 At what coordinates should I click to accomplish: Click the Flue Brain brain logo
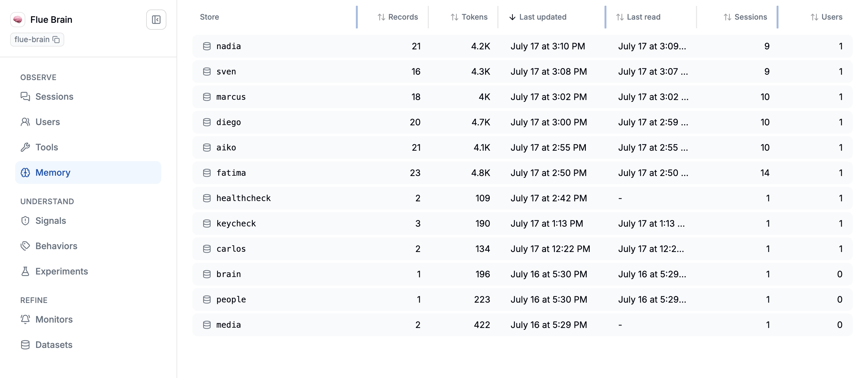click(17, 20)
